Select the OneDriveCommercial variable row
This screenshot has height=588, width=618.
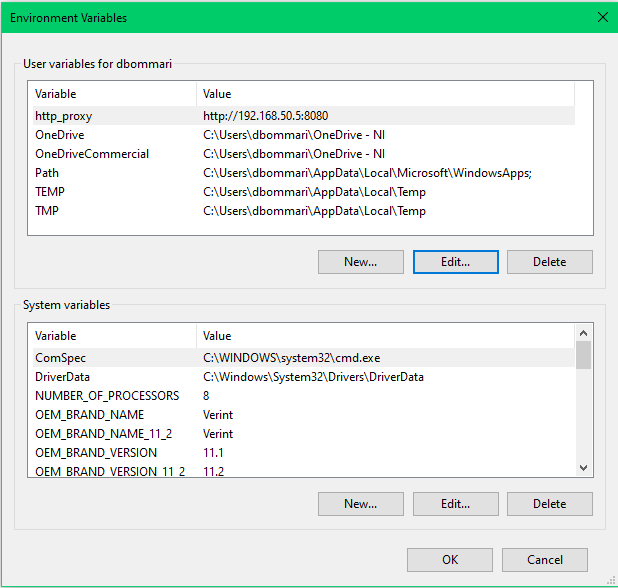[x=303, y=154]
